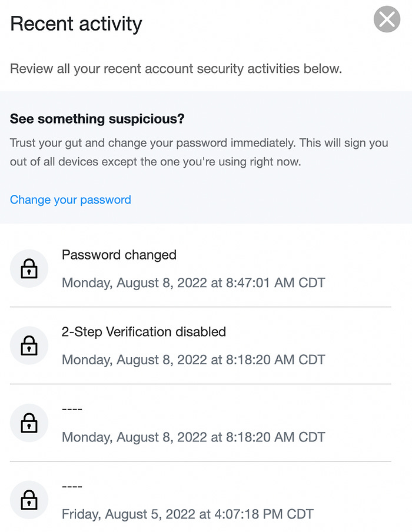
Task: Select the Password changed activity title
Action: (119, 255)
